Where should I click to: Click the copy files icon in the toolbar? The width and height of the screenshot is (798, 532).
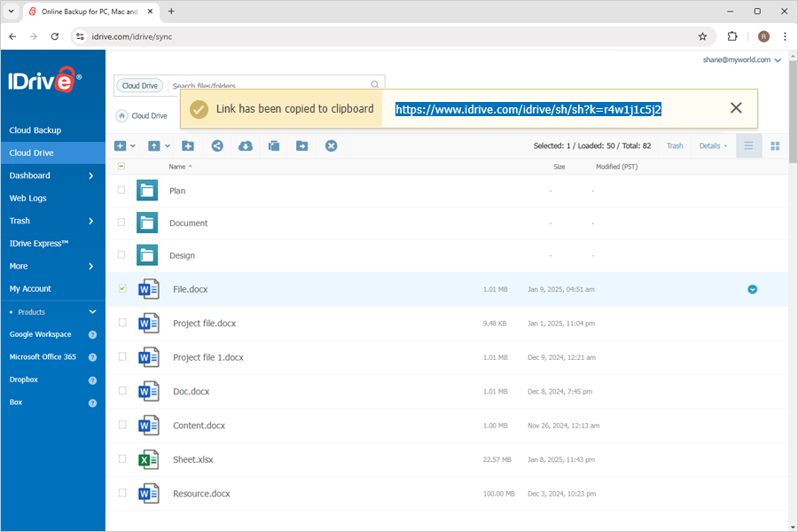coord(274,146)
